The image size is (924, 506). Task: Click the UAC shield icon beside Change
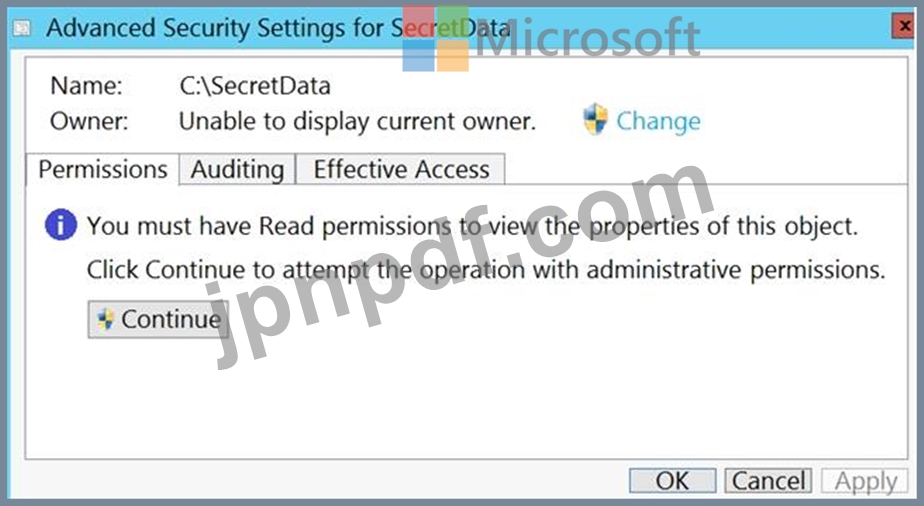(595, 119)
